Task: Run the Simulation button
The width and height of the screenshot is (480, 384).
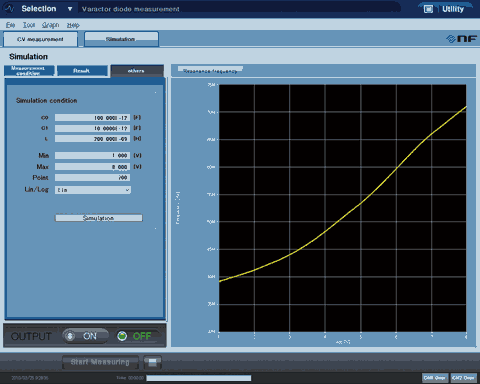Action: (x=99, y=218)
